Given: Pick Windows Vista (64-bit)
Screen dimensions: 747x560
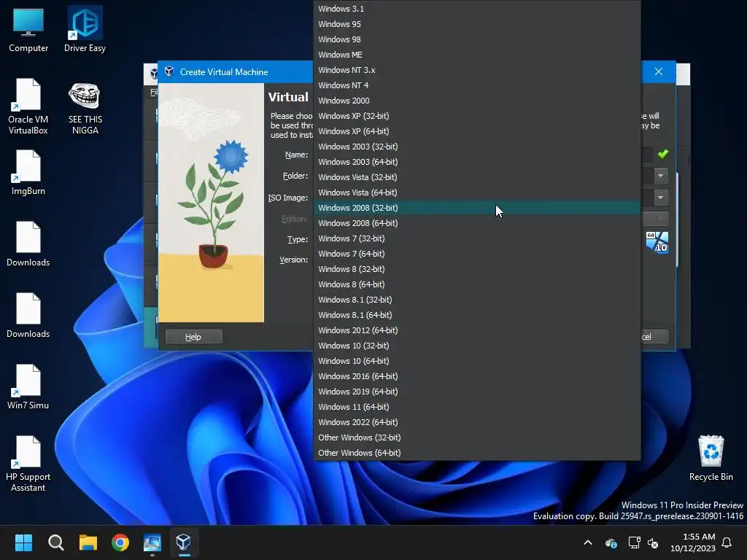Looking at the screenshot, I should pyautogui.click(x=477, y=192).
